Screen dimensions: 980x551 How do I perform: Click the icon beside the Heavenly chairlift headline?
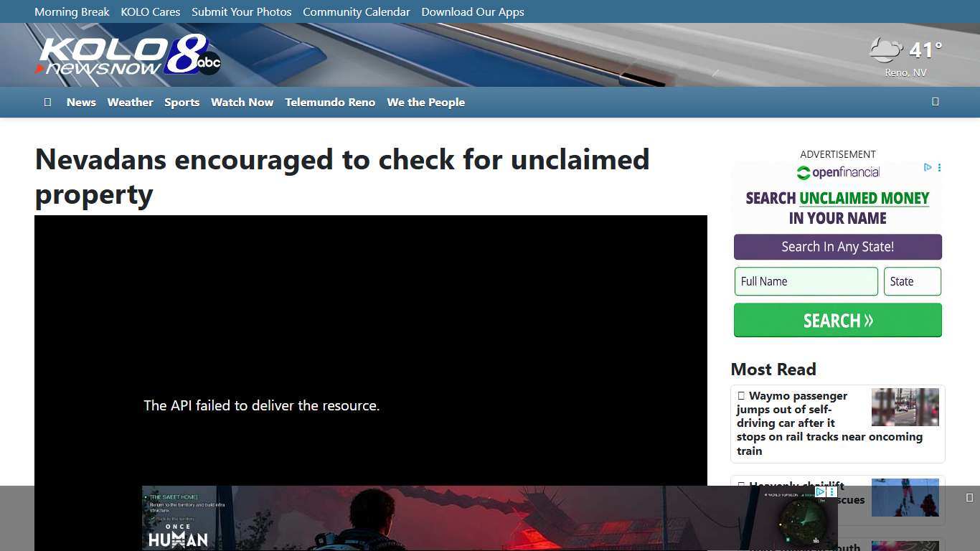741,485
